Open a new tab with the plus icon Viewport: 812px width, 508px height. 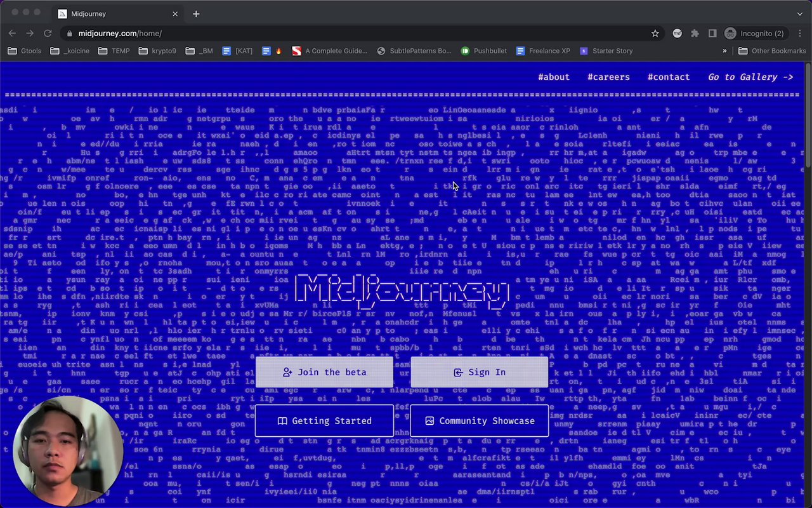(196, 13)
